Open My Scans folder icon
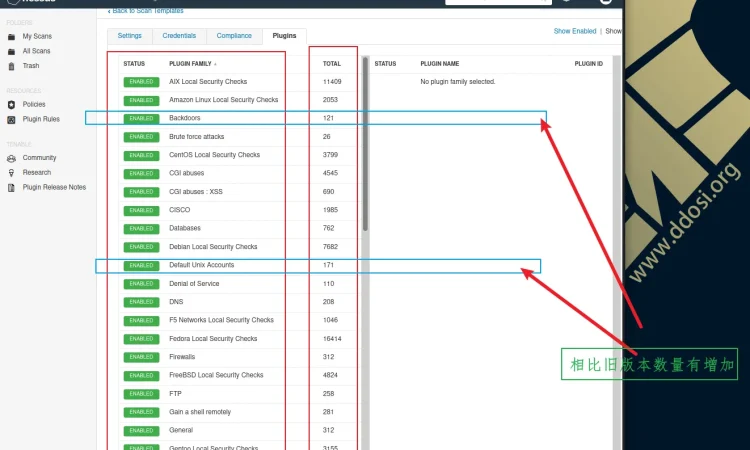This screenshot has width=750, height=450. (11, 37)
